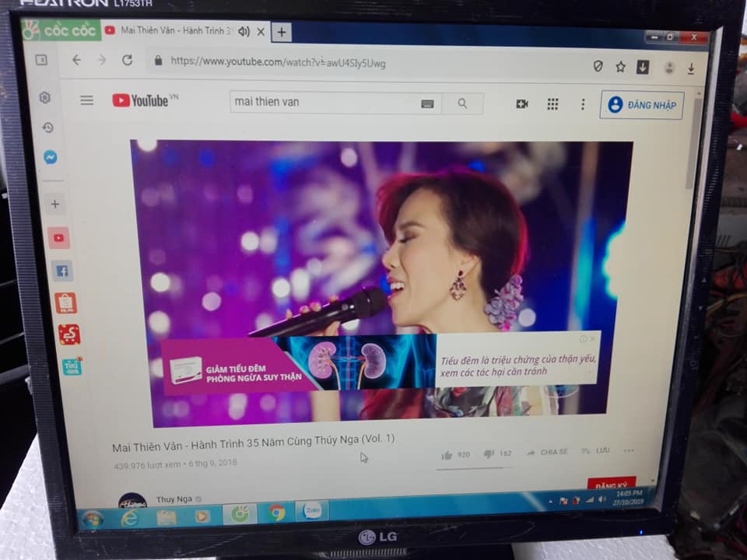
Task: Close the Mai Thiên Vân tab
Action: coord(261,32)
